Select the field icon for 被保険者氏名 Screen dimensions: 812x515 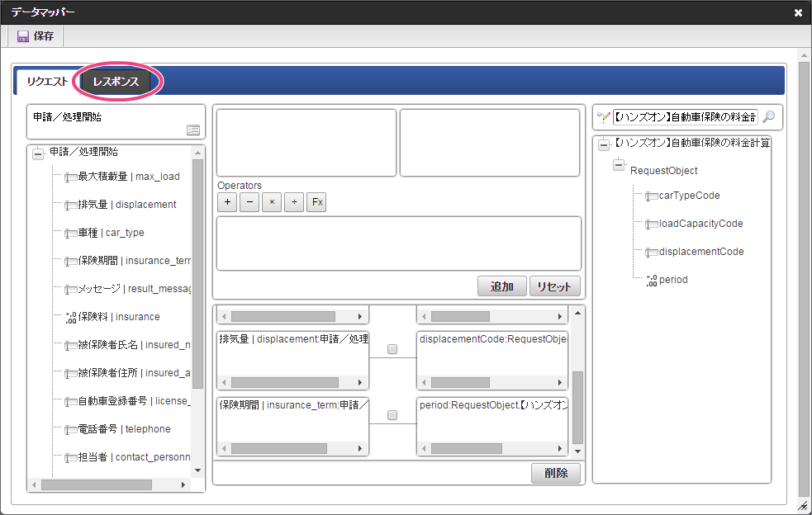point(71,346)
